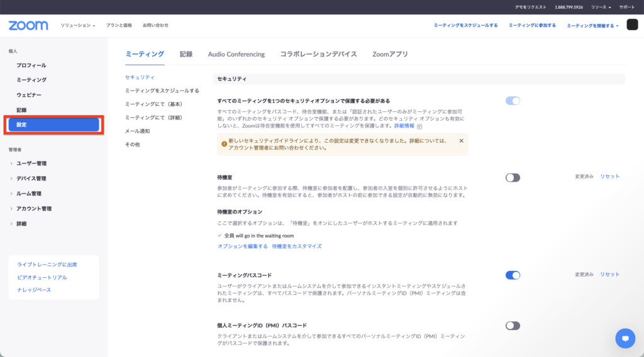This screenshot has height=357, width=644.
Task: Enable the 個人ミーティングID（PMI）パスコード toggle
Action: click(513, 326)
